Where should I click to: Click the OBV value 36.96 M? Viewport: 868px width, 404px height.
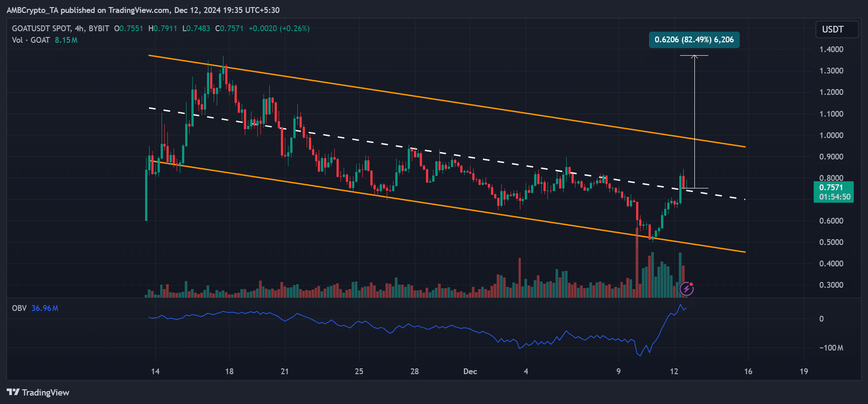click(45, 308)
